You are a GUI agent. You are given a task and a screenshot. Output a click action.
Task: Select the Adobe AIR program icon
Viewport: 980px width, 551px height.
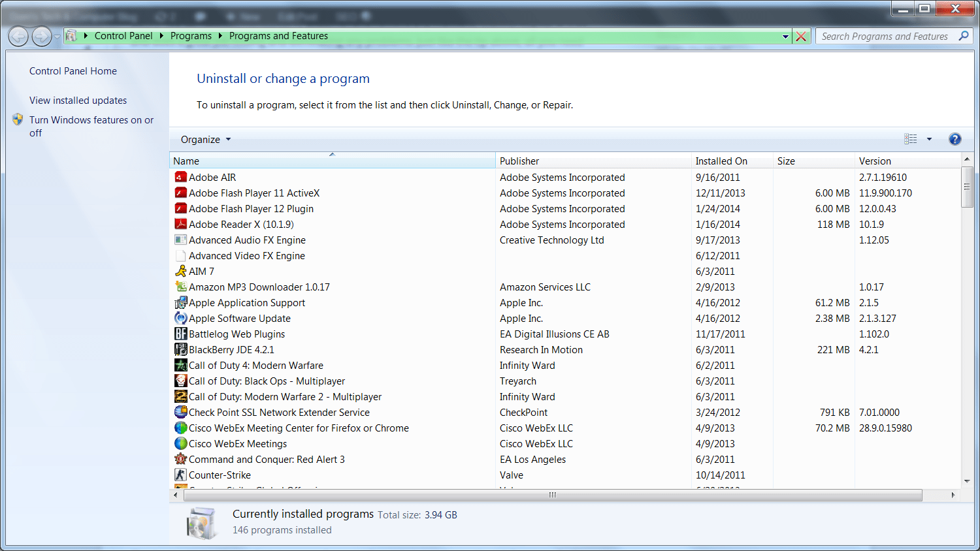pyautogui.click(x=181, y=177)
